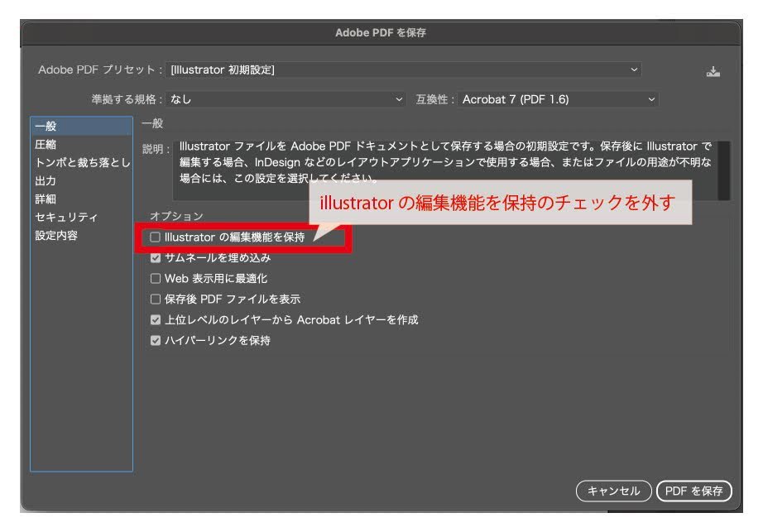Open the 互換性 Acrobat 7 dropdown
This screenshot has height=532, width=763.
pyautogui.click(x=558, y=99)
